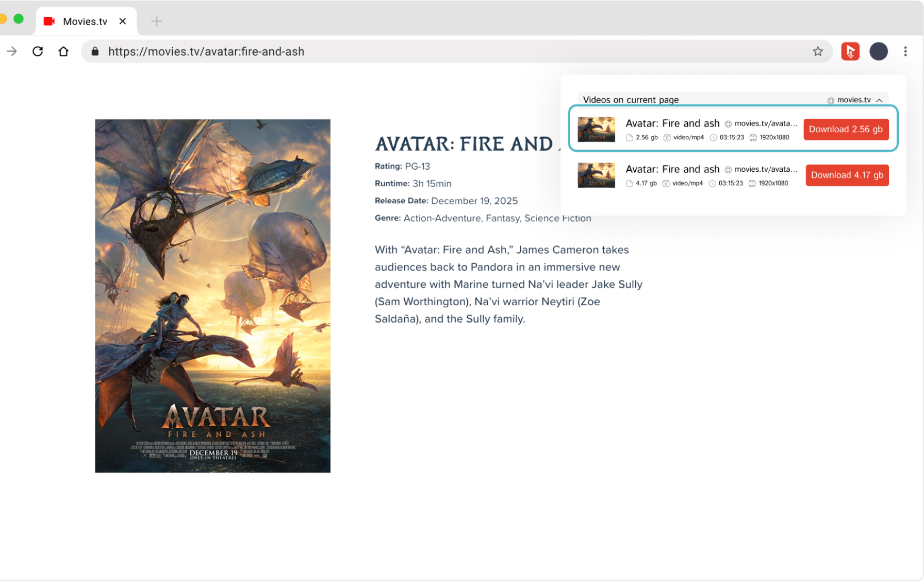Open a new browser tab

click(156, 21)
